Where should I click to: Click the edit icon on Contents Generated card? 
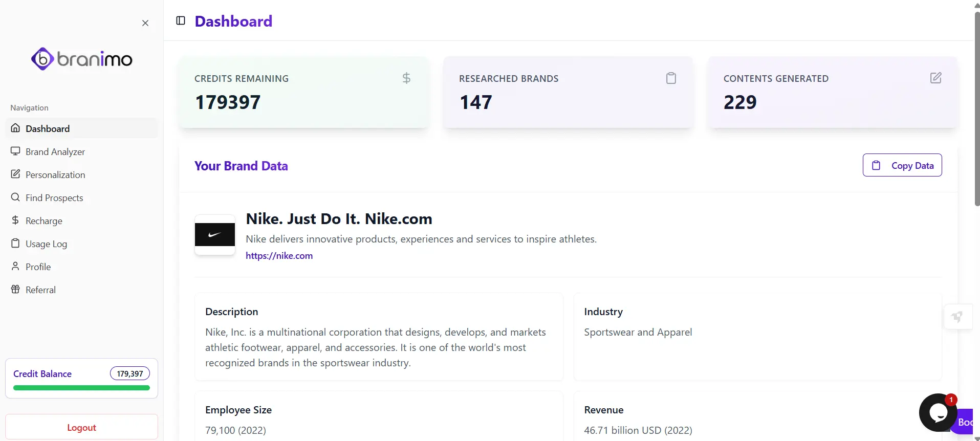pyautogui.click(x=935, y=78)
